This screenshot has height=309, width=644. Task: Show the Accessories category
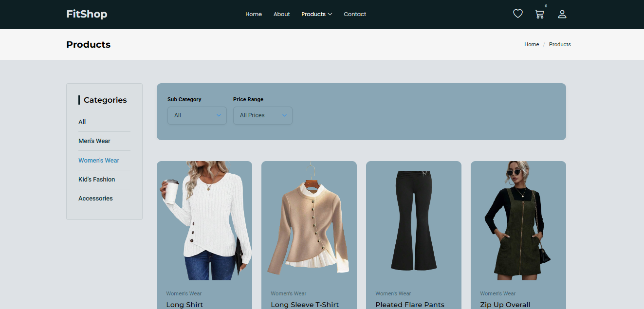point(95,199)
